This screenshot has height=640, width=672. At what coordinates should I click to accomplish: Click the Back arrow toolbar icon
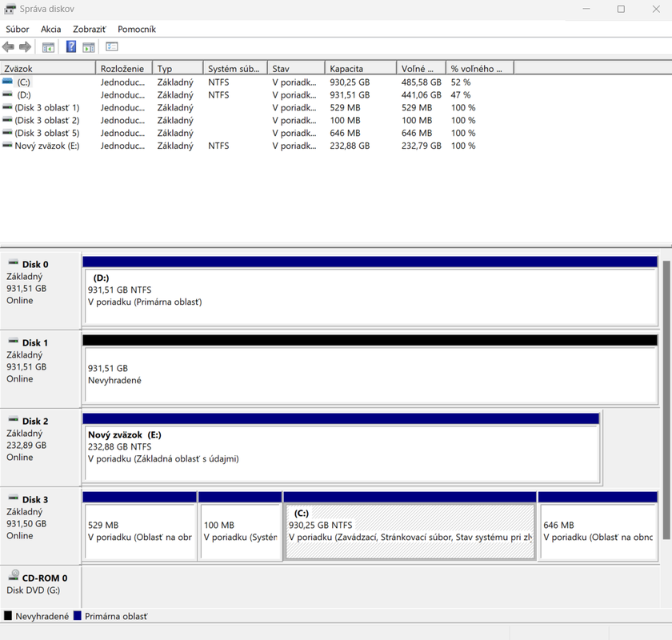tap(8, 46)
